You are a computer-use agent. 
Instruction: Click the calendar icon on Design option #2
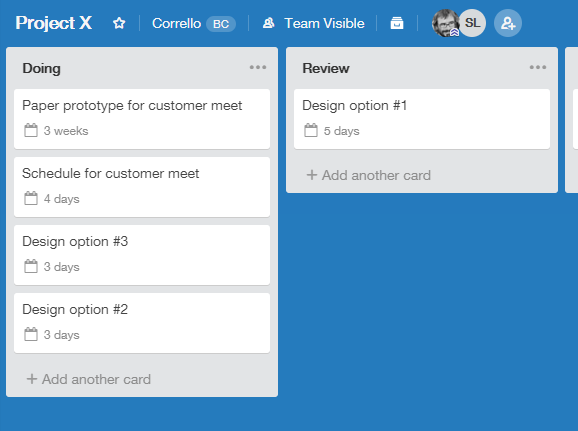(31, 334)
